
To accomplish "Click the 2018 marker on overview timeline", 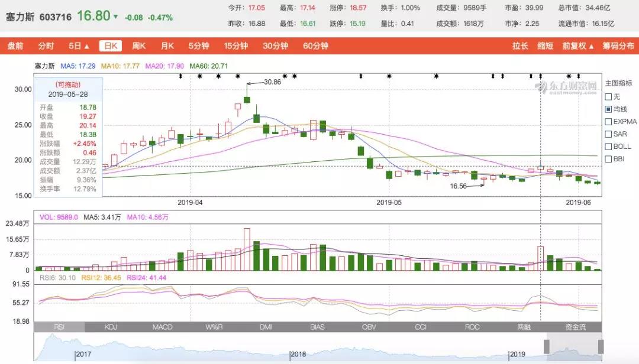I will point(298,354).
